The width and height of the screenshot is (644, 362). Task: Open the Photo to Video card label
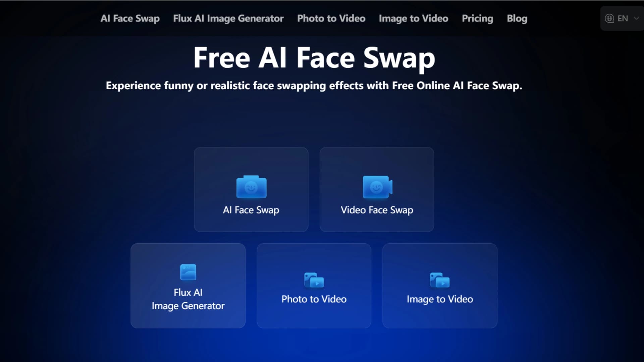(x=314, y=299)
